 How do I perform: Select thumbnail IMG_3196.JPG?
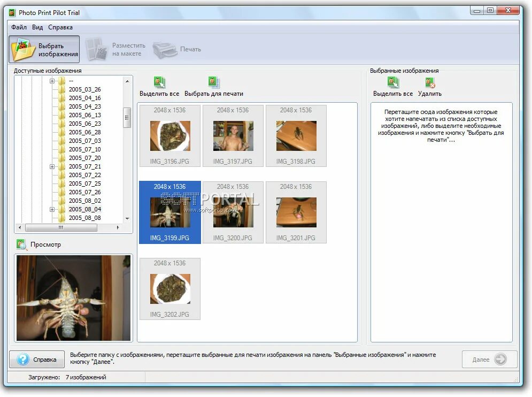point(170,136)
